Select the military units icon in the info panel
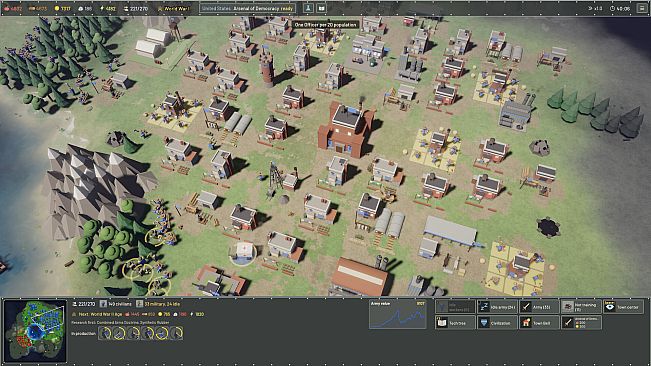The height and width of the screenshot is (366, 651). (x=140, y=304)
